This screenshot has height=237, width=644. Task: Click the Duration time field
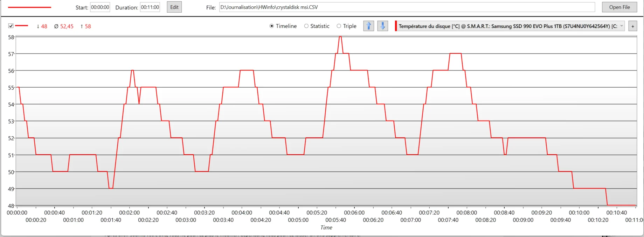tap(150, 7)
